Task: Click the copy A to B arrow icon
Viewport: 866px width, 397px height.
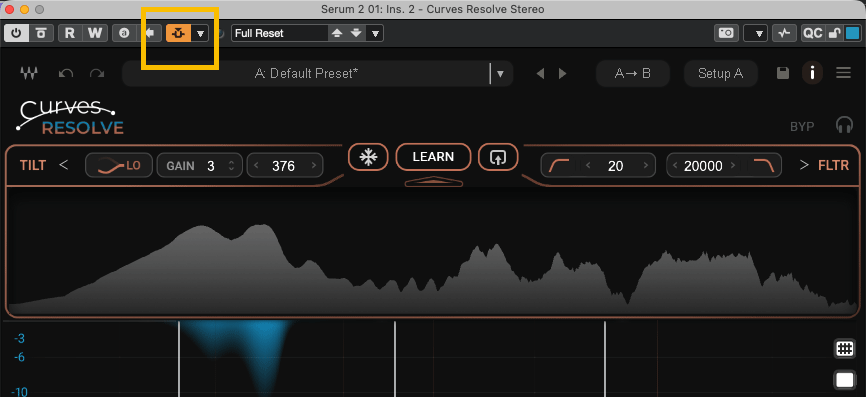Action: coord(149,33)
